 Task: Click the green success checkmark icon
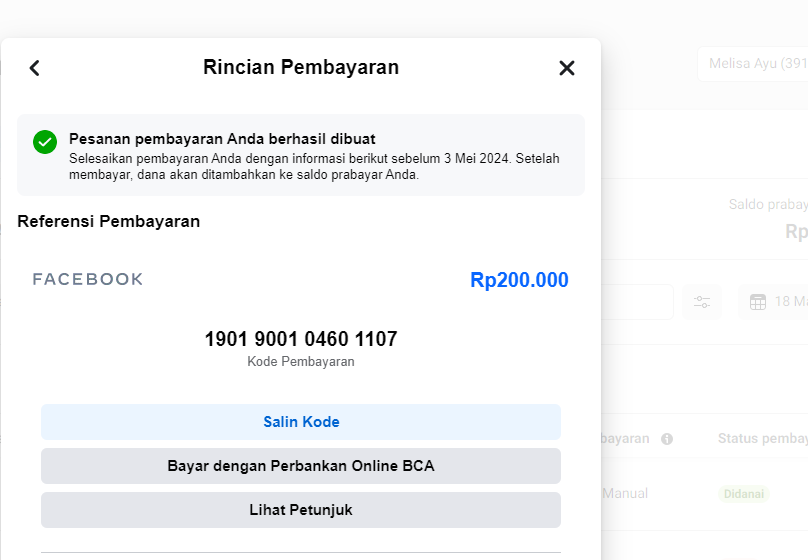coord(45,142)
